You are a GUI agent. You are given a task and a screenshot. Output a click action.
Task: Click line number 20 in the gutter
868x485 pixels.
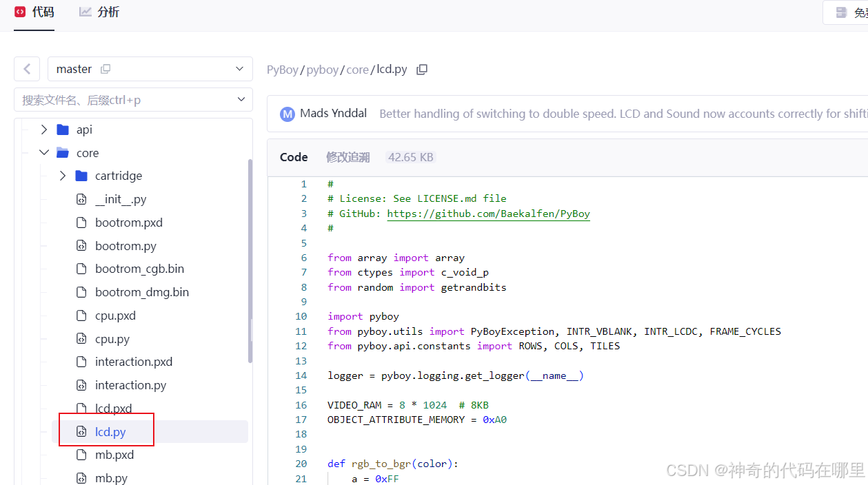[301, 464]
